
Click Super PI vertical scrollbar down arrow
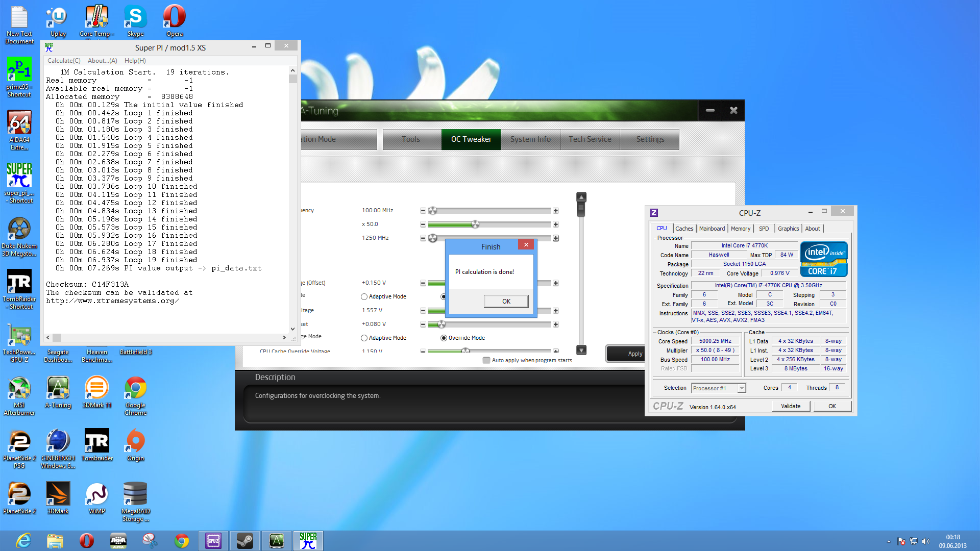[292, 329]
